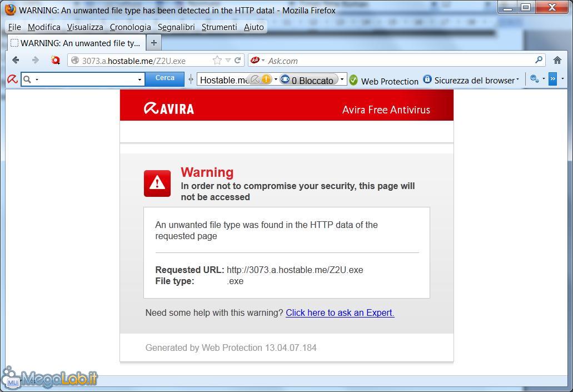
Task: Minimize the Firefox window
Action: coord(507,7)
